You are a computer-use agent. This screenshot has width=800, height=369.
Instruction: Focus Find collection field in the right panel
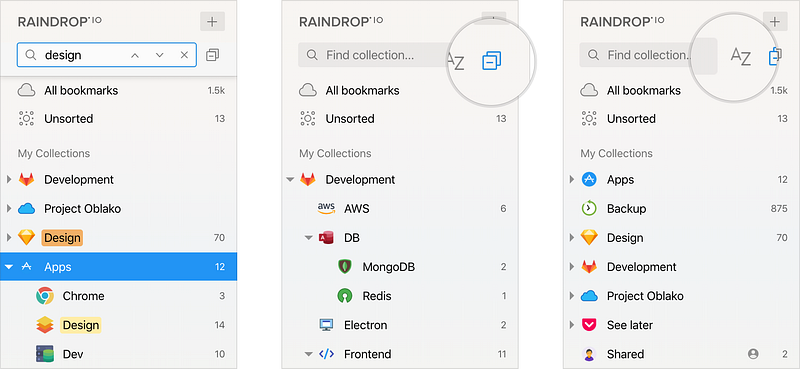point(648,55)
